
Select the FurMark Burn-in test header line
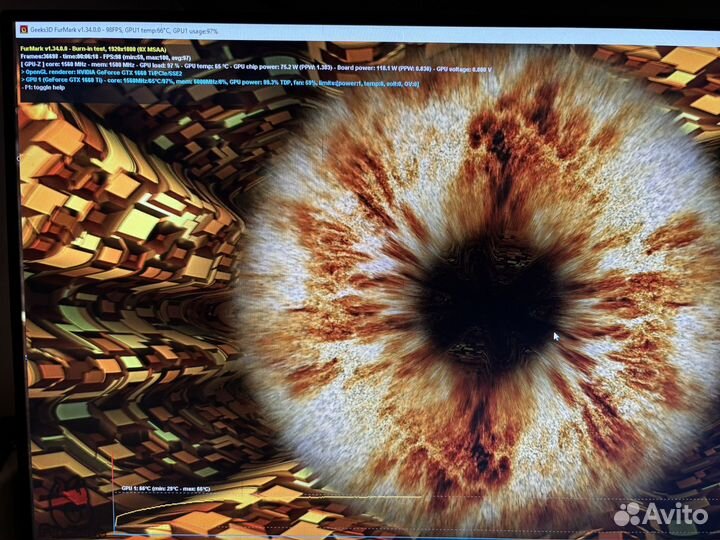[92, 47]
